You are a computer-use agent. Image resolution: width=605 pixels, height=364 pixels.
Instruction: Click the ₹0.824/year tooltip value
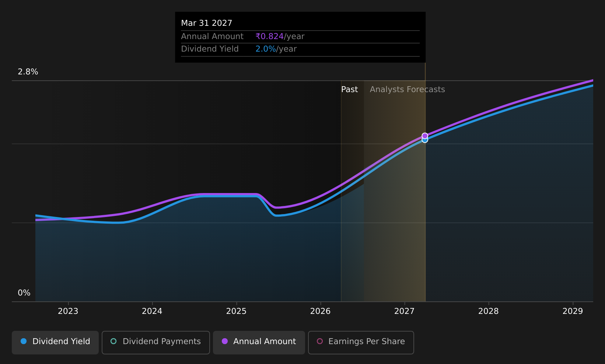280,36
